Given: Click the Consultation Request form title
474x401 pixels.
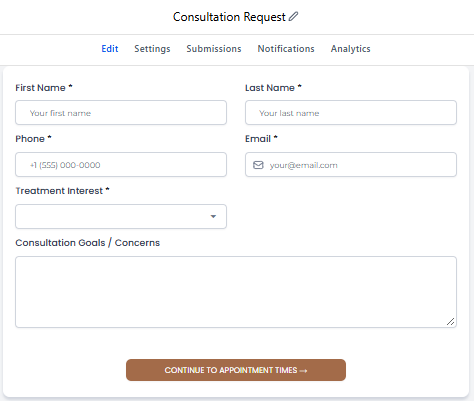Looking at the screenshot, I should click(229, 17).
